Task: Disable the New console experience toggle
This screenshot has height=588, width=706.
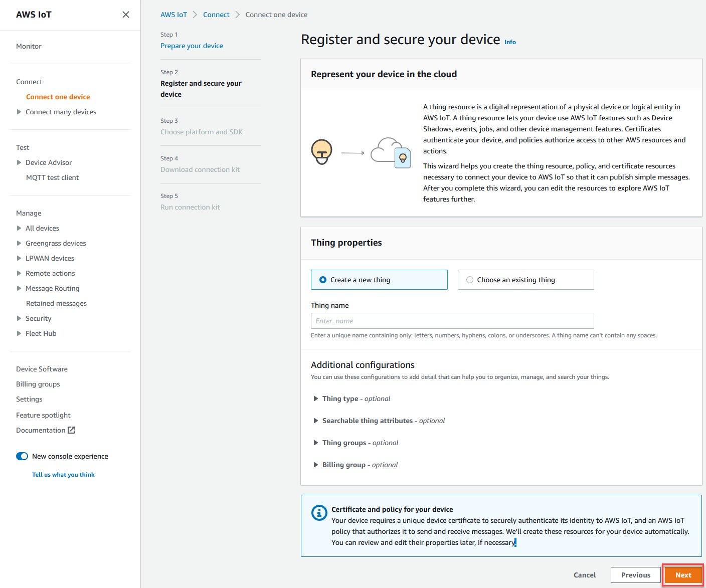Action: click(x=22, y=456)
